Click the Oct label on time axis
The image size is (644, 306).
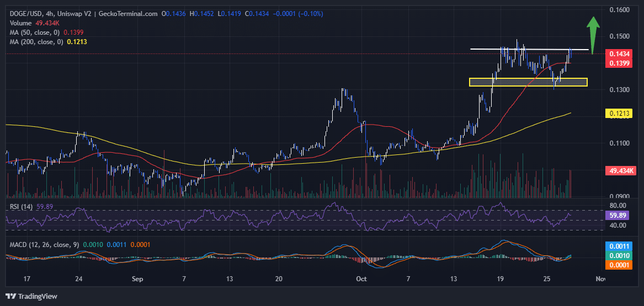point(362,279)
